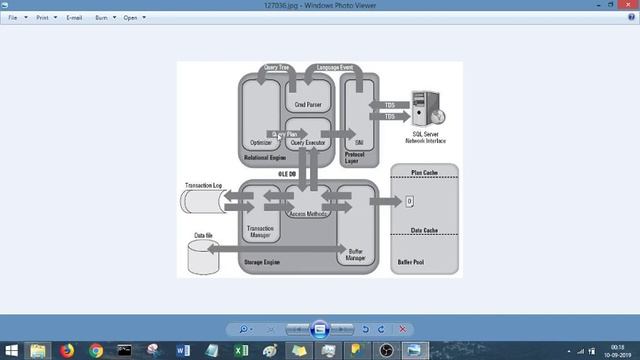Viewport: 640px width, 360px height.
Task: Start the slide show with center button
Action: pos(320,329)
